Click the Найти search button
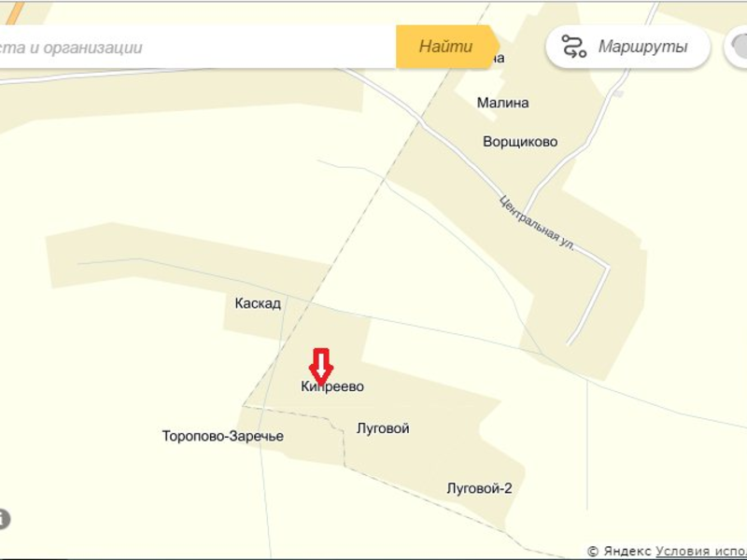The height and width of the screenshot is (560, 747). [448, 47]
